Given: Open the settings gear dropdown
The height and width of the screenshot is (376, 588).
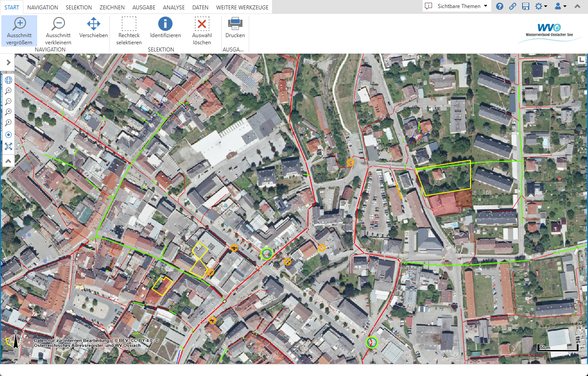Looking at the screenshot, I should pyautogui.click(x=540, y=6).
